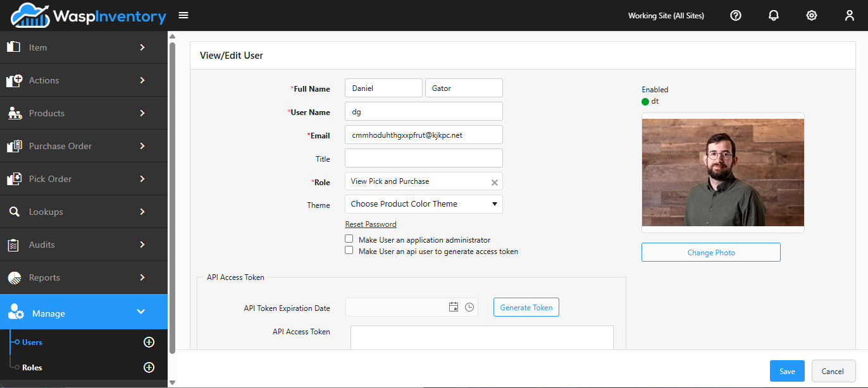The height and width of the screenshot is (388, 868).
Task: Open the Products menu
Action: [x=84, y=113]
